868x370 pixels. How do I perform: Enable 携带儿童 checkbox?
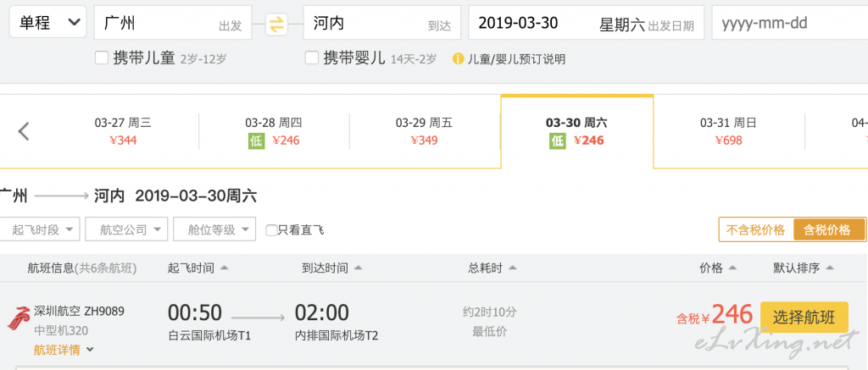click(102, 58)
